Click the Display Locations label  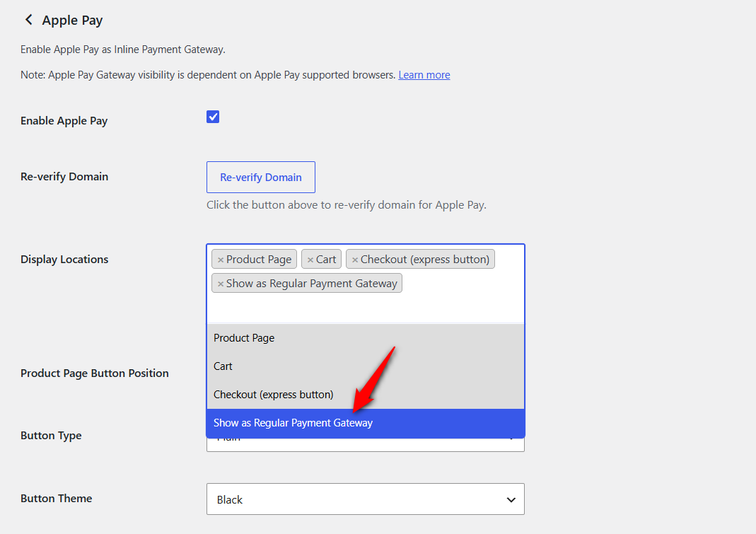click(x=64, y=260)
